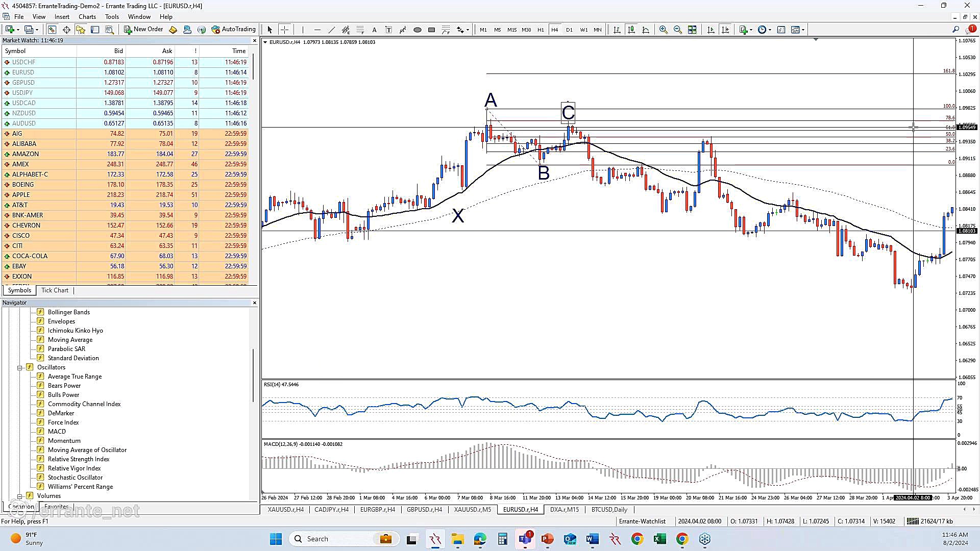The image size is (980, 551).
Task: Expand the Volumes tree node
Action: click(x=20, y=496)
